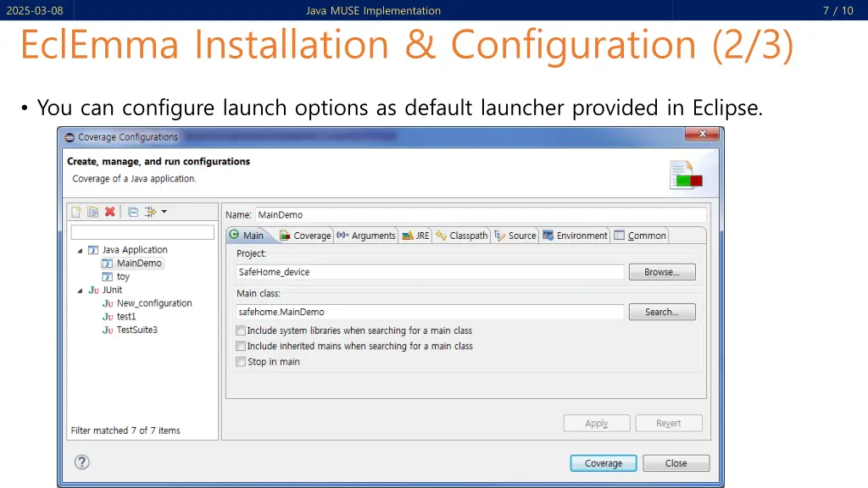Open the Source tab
Viewport: 868px width, 488px height.
coord(515,236)
